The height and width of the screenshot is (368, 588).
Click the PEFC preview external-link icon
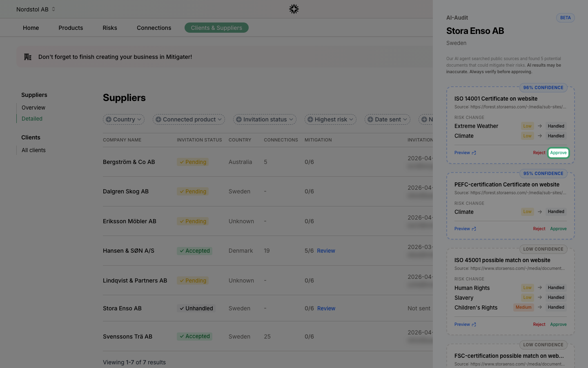point(474,229)
